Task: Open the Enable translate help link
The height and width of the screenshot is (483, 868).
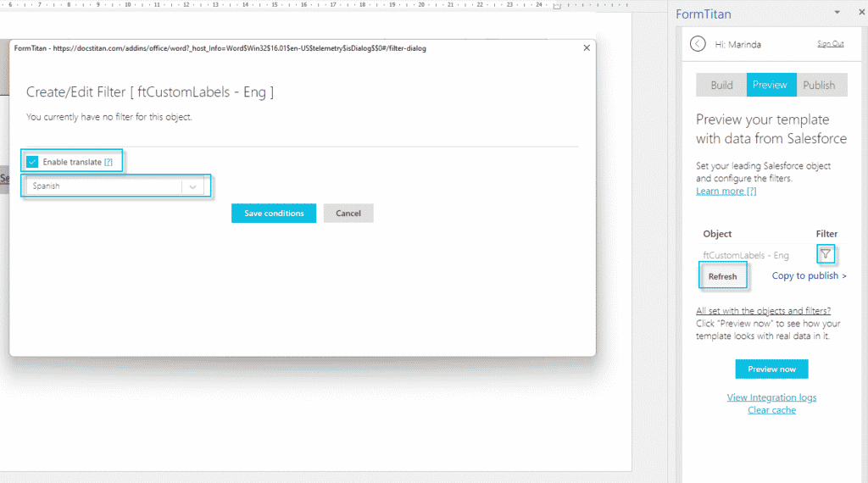Action: [x=108, y=162]
